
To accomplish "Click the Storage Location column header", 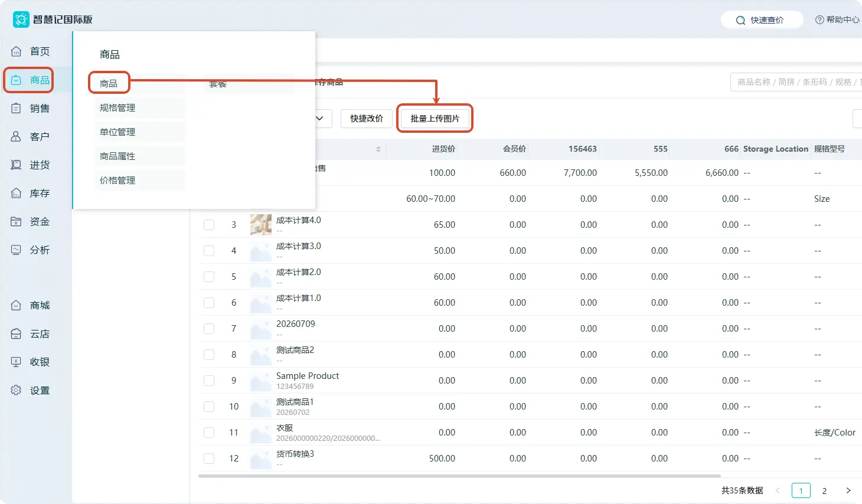I will 775,149.
